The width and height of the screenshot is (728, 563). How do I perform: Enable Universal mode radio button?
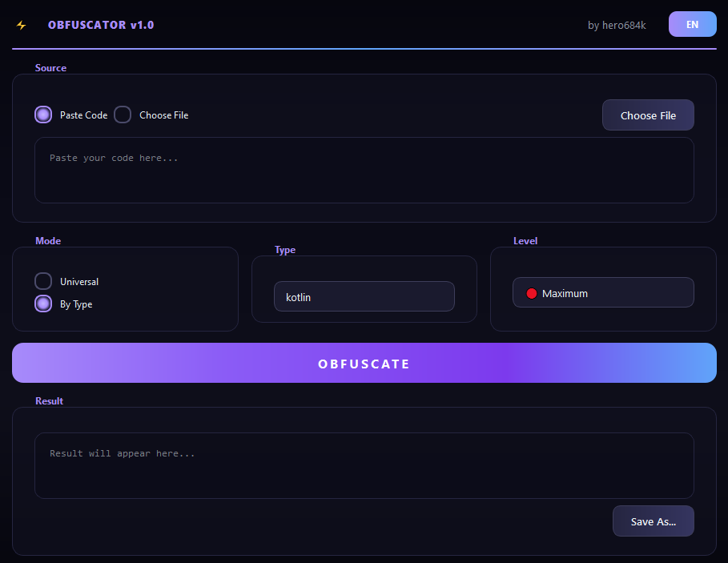click(x=43, y=281)
